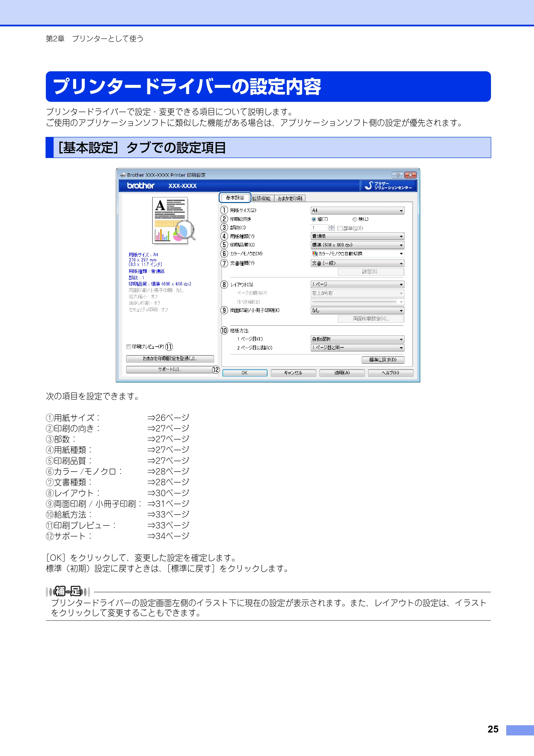534x756 pixels.
Task: Click the 両面印刷設定(X)... button
Action: click(x=371, y=319)
